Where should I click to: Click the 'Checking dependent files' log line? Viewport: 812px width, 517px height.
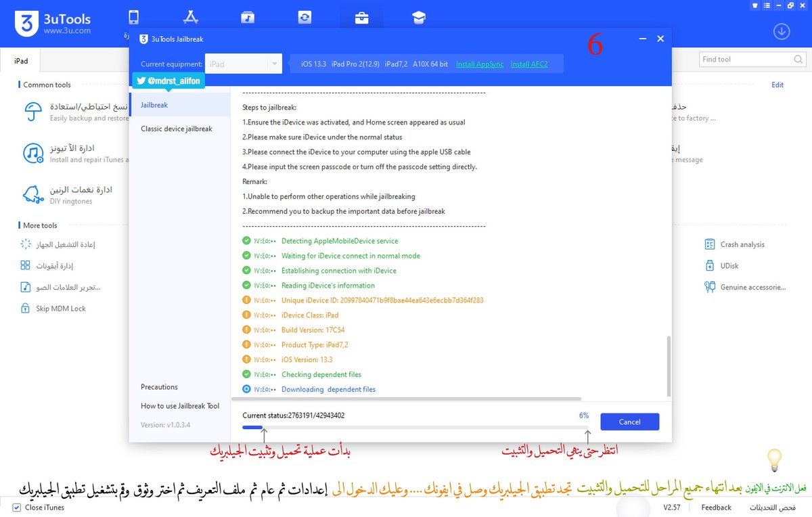[x=321, y=374]
